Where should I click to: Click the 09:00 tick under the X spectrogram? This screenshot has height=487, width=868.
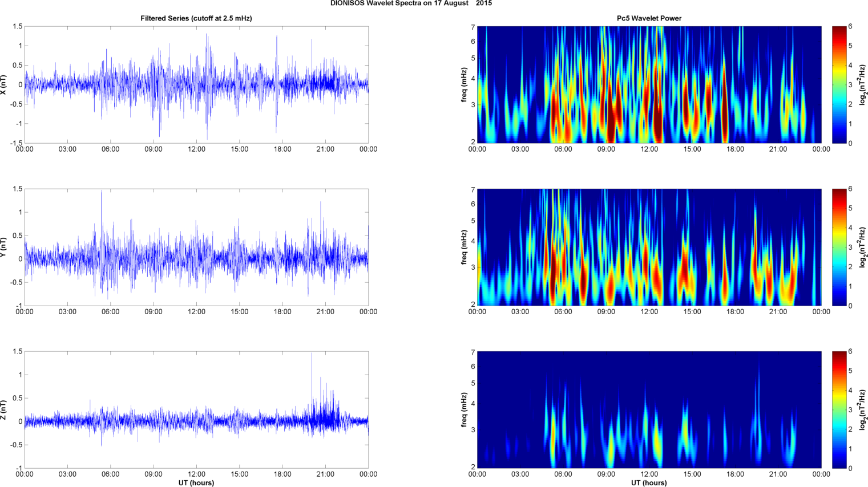pos(606,149)
